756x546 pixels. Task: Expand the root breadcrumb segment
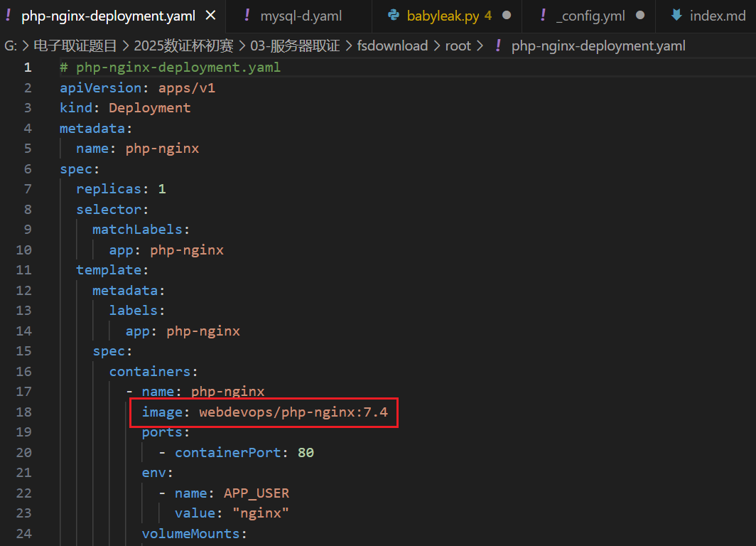pyautogui.click(x=458, y=46)
